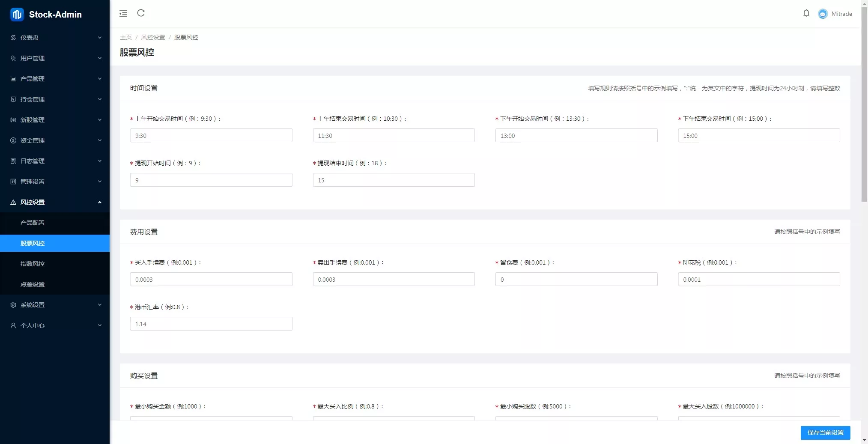Viewport: 868px width, 444px height.
Task: Open the notification bell
Action: (x=806, y=13)
